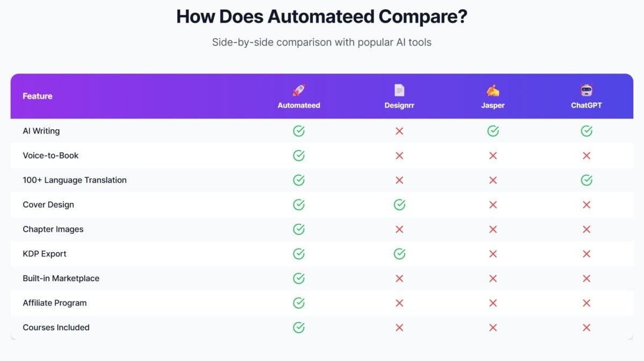The height and width of the screenshot is (361, 644).
Task: Click the Jasper writing hand icon
Action: pos(493,90)
